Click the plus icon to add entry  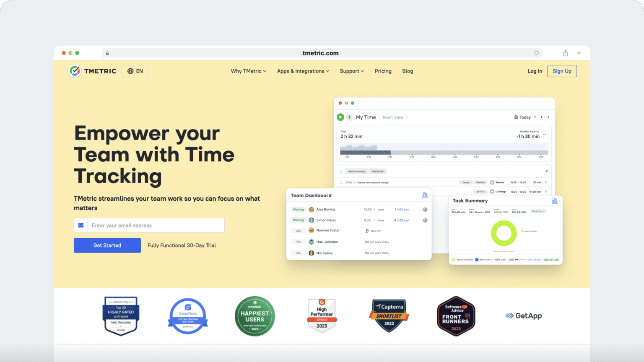349,117
